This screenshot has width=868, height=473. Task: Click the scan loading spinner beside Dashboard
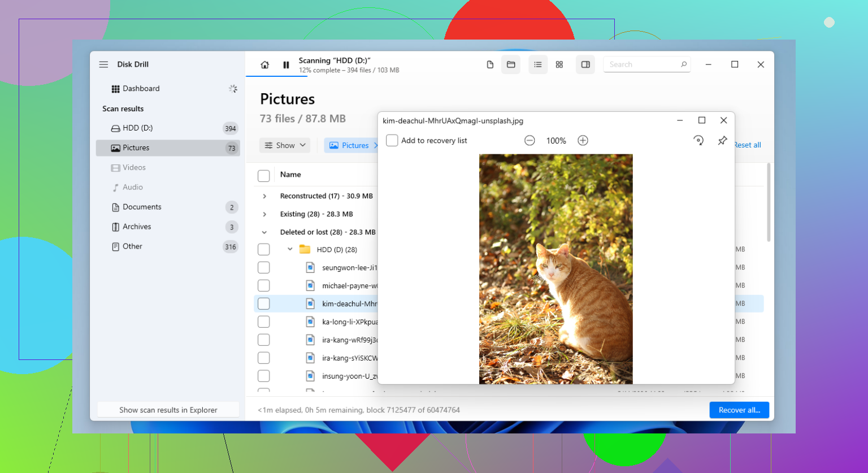(x=233, y=89)
